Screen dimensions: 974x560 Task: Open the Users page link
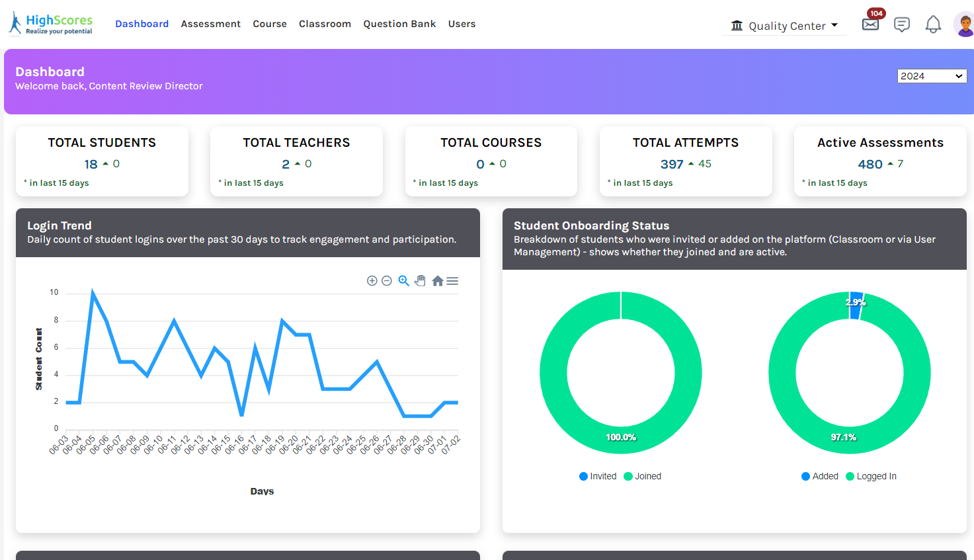[462, 24]
